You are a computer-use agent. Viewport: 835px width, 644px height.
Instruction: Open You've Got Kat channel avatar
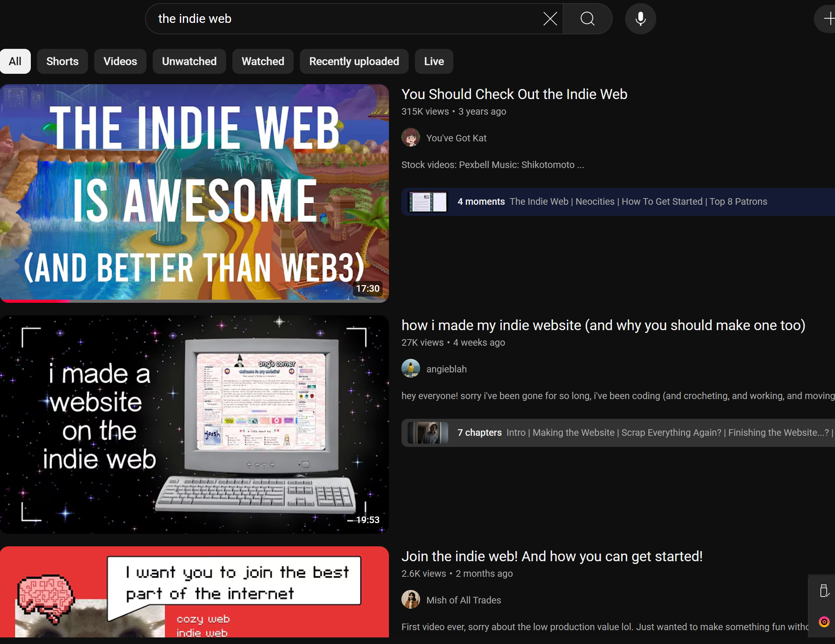pyautogui.click(x=411, y=138)
